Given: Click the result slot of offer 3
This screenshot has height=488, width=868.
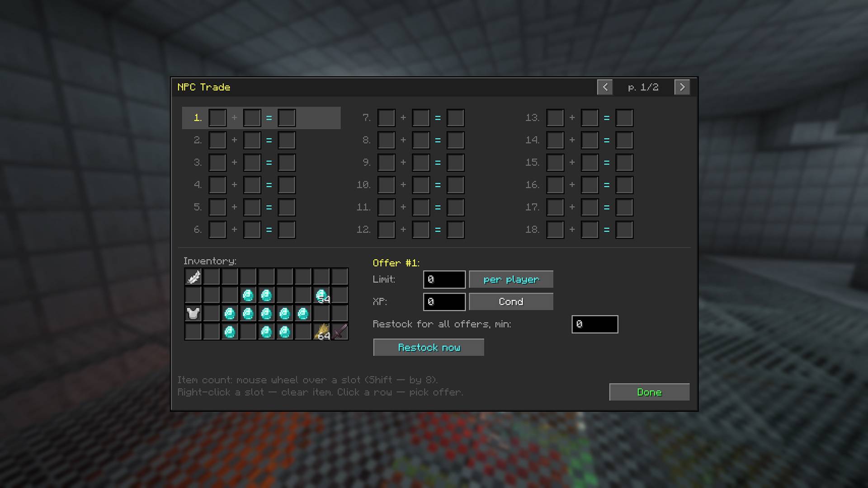Looking at the screenshot, I should pos(287,162).
